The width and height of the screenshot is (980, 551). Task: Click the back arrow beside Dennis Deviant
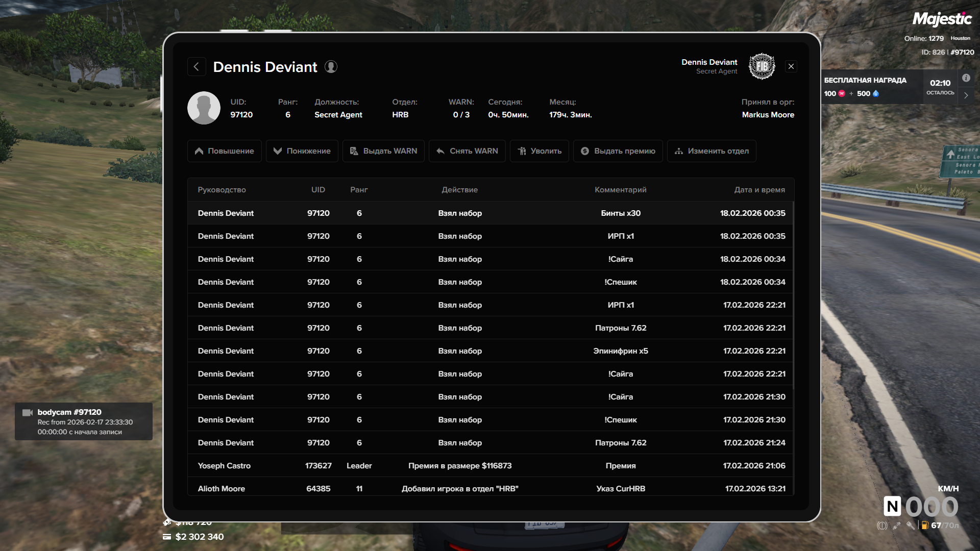point(197,67)
